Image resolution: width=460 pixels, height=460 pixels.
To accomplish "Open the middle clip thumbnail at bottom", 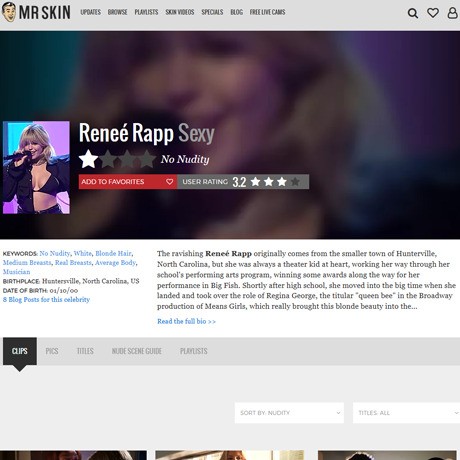I will (230, 455).
